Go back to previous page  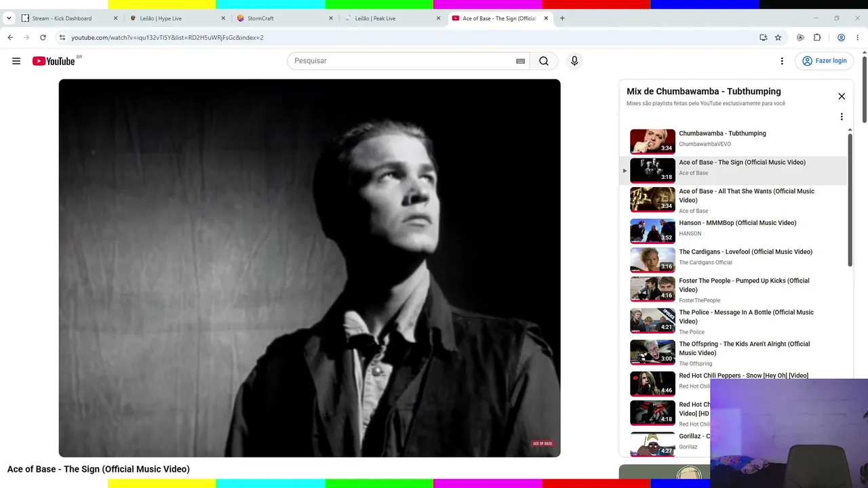click(x=10, y=37)
